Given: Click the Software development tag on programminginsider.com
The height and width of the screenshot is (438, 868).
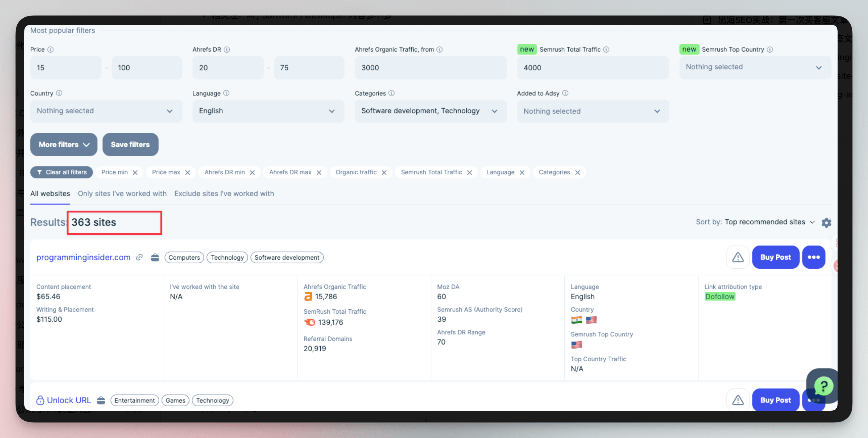Looking at the screenshot, I should click(287, 257).
